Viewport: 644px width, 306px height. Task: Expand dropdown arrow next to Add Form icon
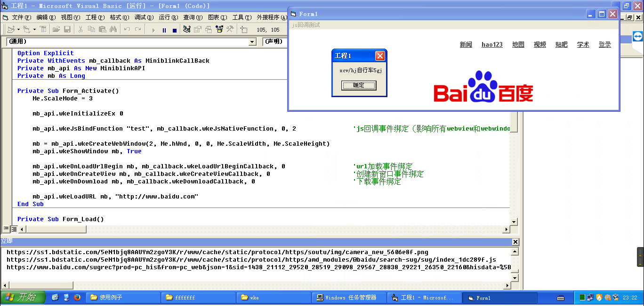coord(34,29)
